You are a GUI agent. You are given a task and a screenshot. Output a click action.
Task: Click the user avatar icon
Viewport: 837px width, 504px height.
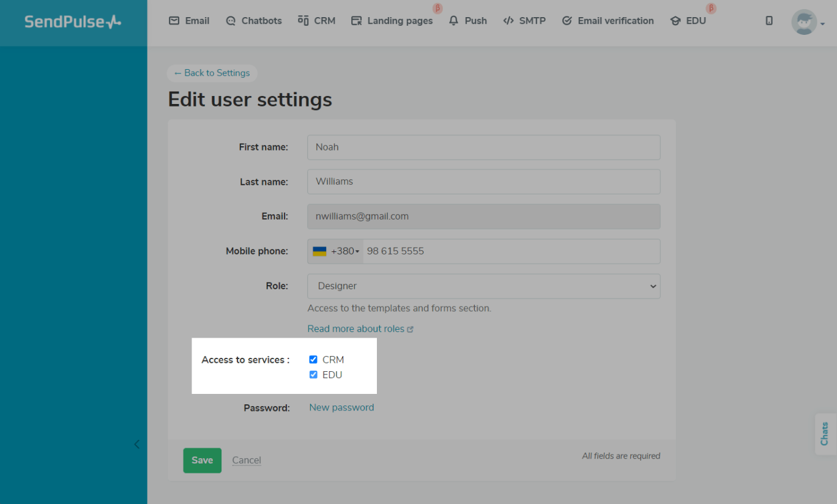tap(803, 23)
